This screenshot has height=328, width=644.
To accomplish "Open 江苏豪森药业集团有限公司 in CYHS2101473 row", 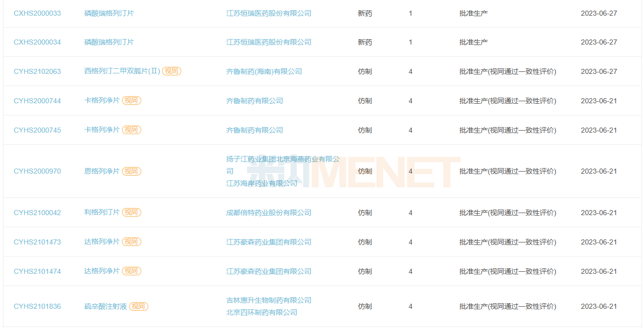I will (269, 242).
